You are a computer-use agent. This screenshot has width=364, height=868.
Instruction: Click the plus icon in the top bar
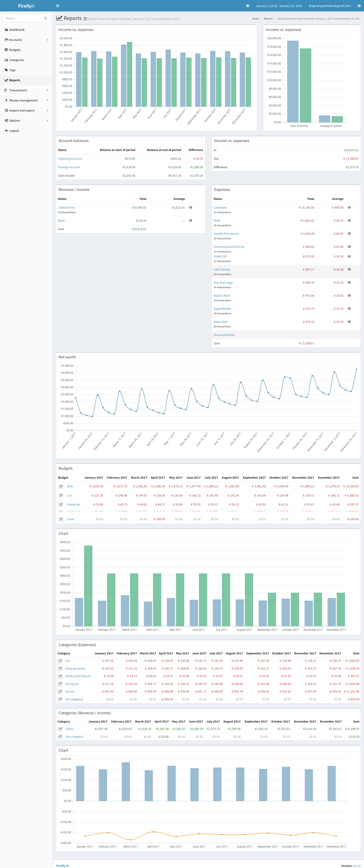point(359,6)
